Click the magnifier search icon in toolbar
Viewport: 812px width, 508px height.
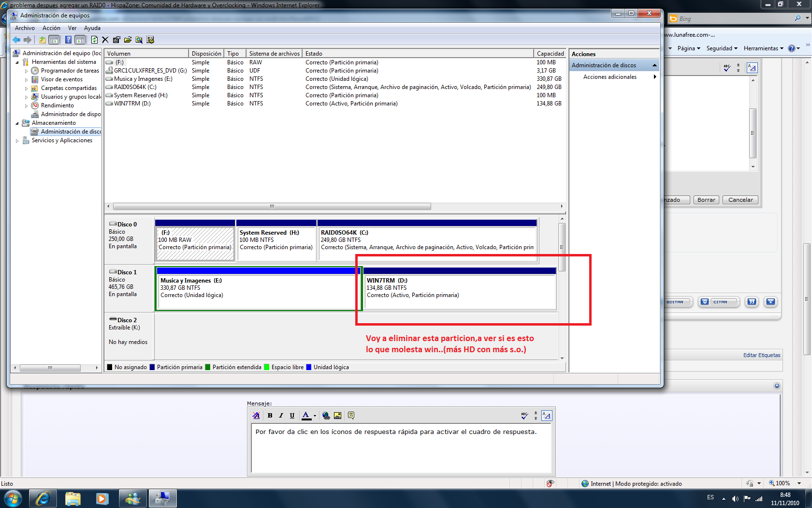139,40
